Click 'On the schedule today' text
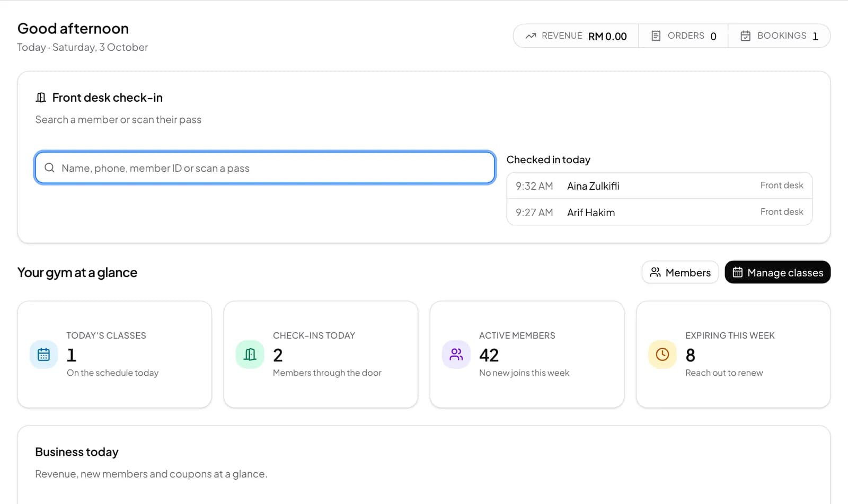Screen dimensions: 848x504 click(x=112, y=373)
